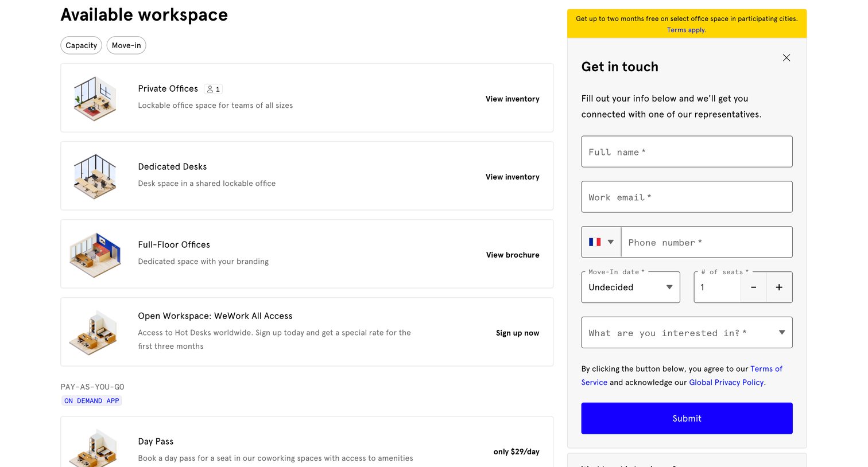Click Sign up now for All Access
Screen dimensions: 868x467
(x=517, y=333)
